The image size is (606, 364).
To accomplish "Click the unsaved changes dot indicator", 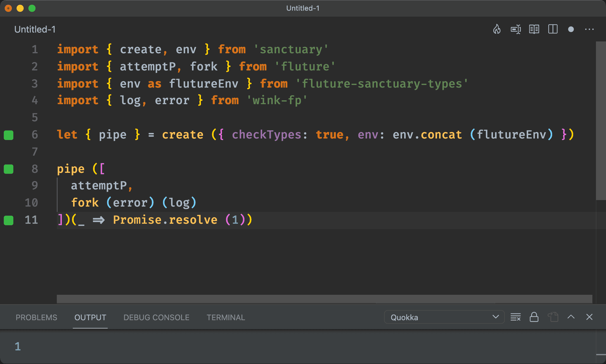I will pos(571,29).
